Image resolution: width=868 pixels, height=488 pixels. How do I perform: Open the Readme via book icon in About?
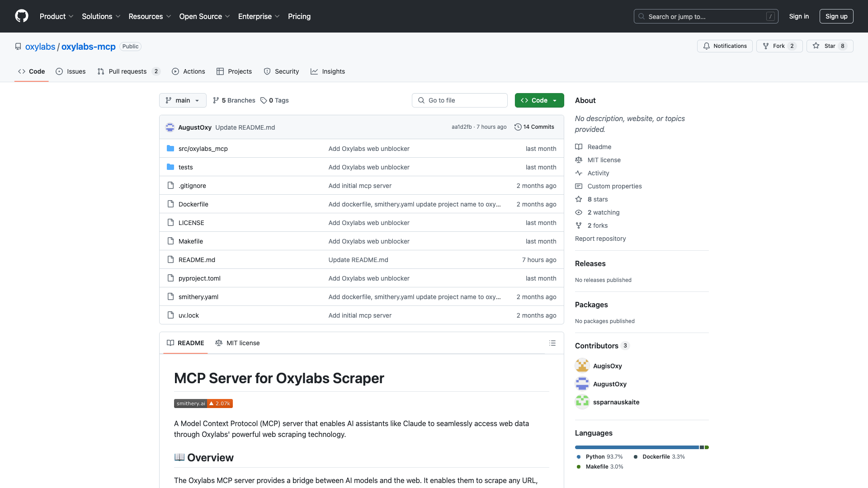(579, 147)
